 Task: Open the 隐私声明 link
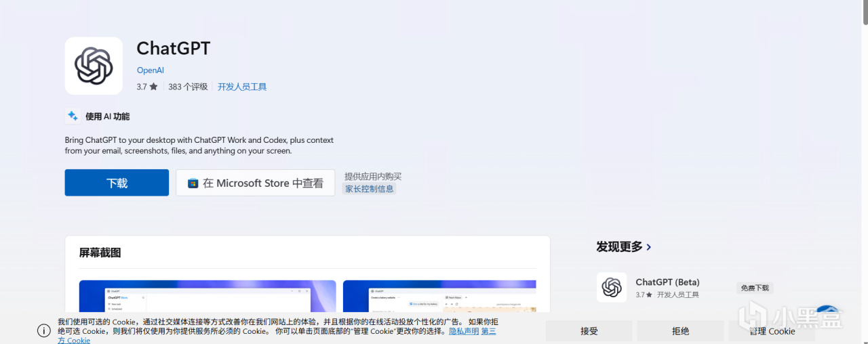(x=464, y=331)
